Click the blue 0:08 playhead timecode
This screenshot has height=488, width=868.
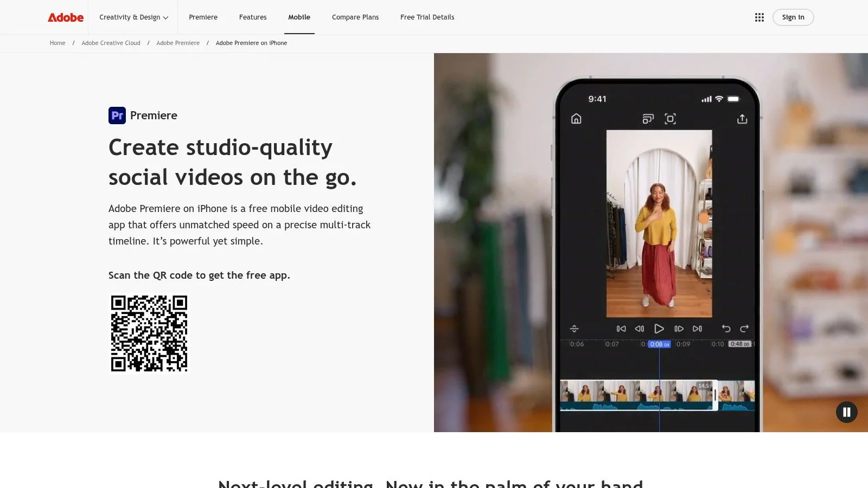click(x=660, y=344)
